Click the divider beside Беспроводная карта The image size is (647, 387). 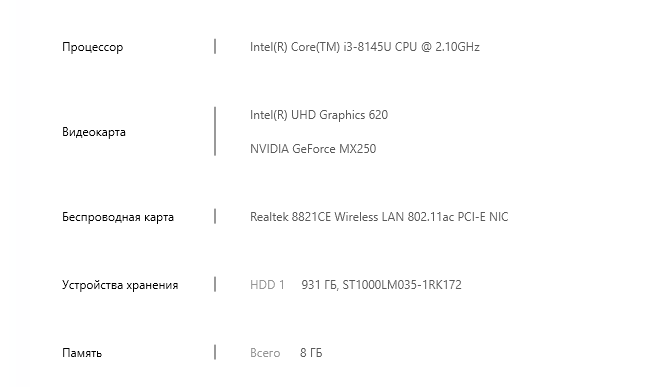point(215,217)
